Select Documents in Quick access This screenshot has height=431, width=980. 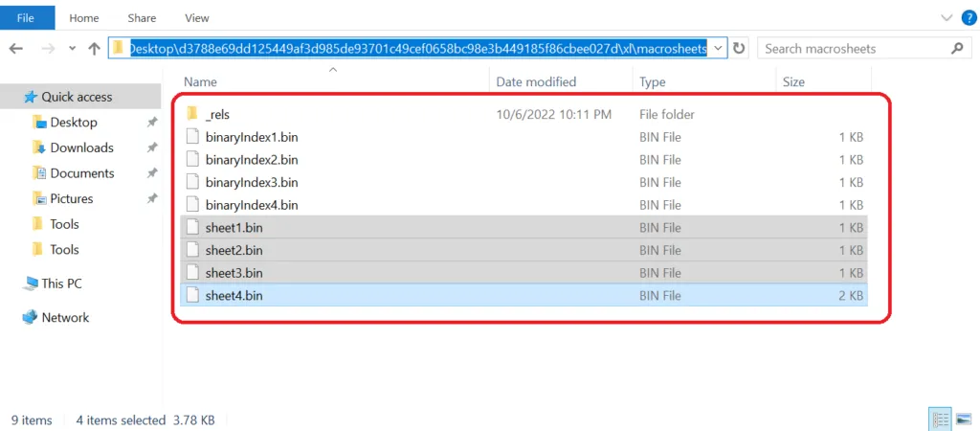tap(82, 173)
